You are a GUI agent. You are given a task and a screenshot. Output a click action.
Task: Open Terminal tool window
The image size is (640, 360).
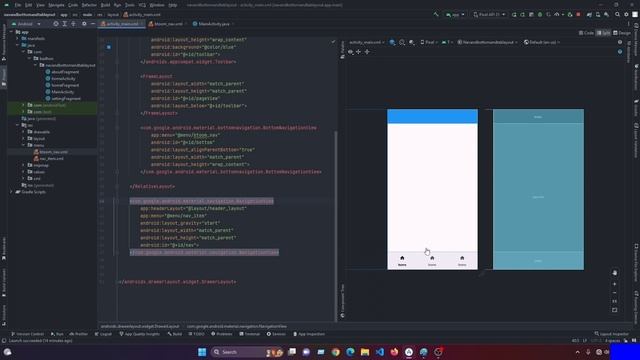coord(249,334)
